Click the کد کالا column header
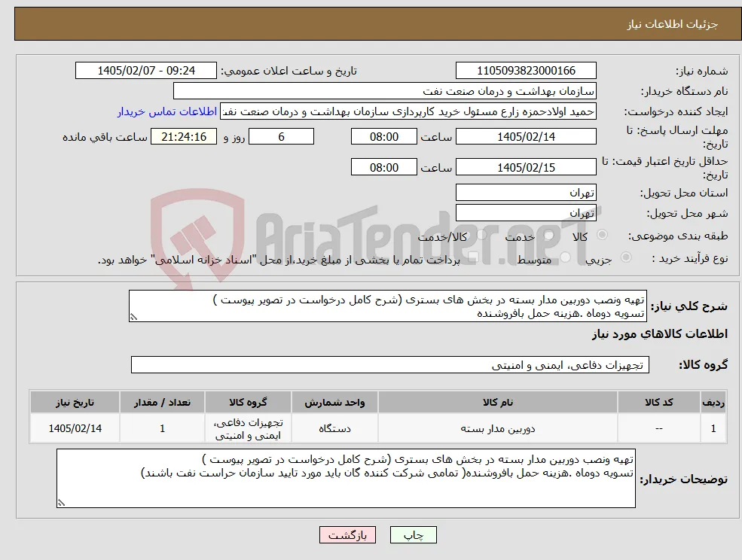 658,403
